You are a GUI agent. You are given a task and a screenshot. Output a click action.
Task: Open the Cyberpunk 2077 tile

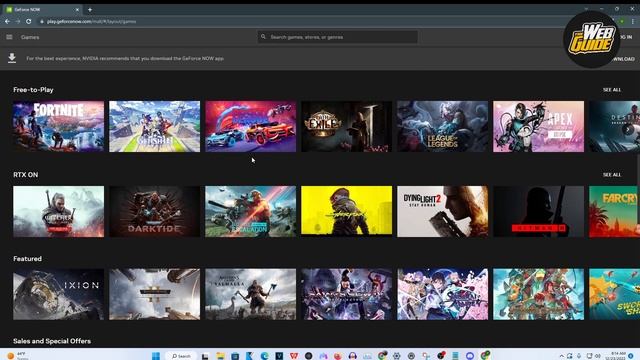(x=347, y=211)
